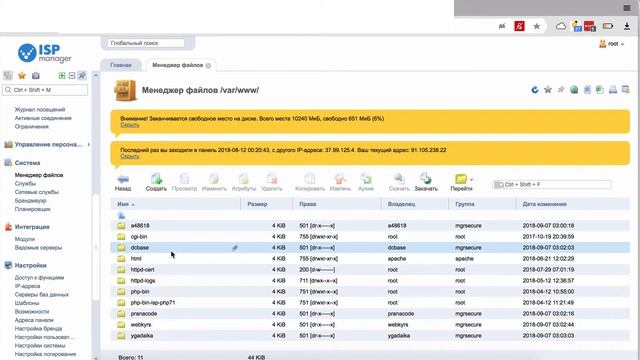640x360 pixels.
Task: Click the sidebar camera-like icon
Action: click(x=36, y=76)
